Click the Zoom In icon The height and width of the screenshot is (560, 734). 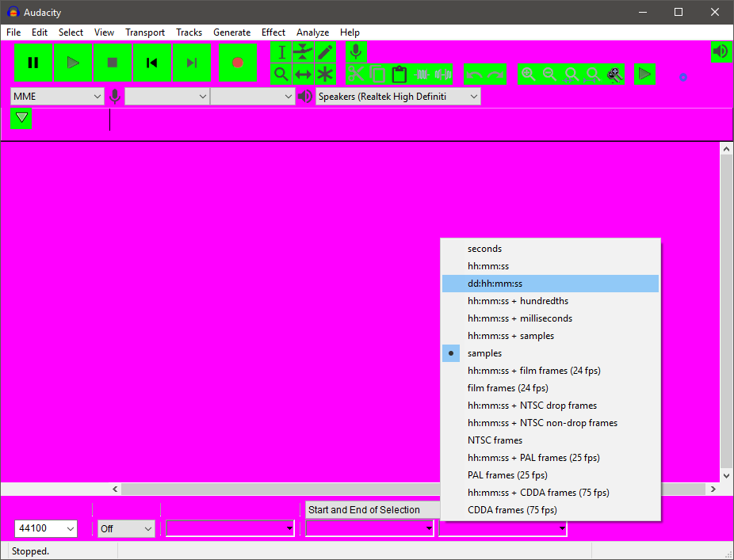click(x=529, y=74)
